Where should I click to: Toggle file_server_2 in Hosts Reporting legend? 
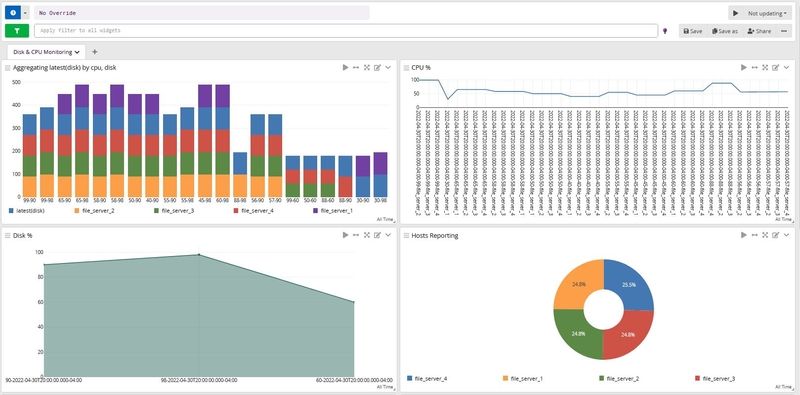click(619, 379)
